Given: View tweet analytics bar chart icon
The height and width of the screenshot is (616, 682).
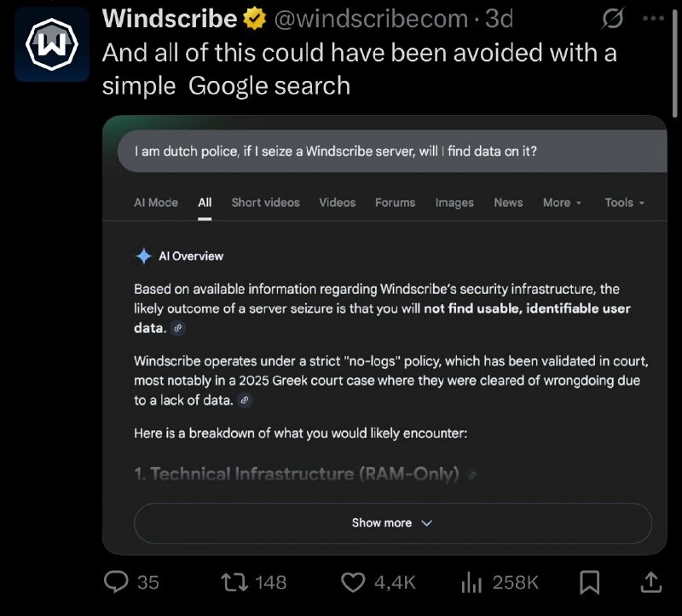Looking at the screenshot, I should 471,582.
